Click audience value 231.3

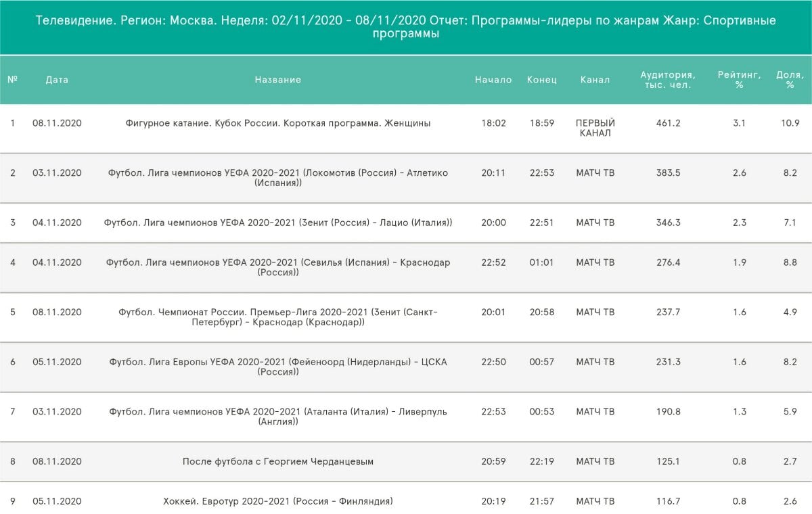(x=669, y=362)
